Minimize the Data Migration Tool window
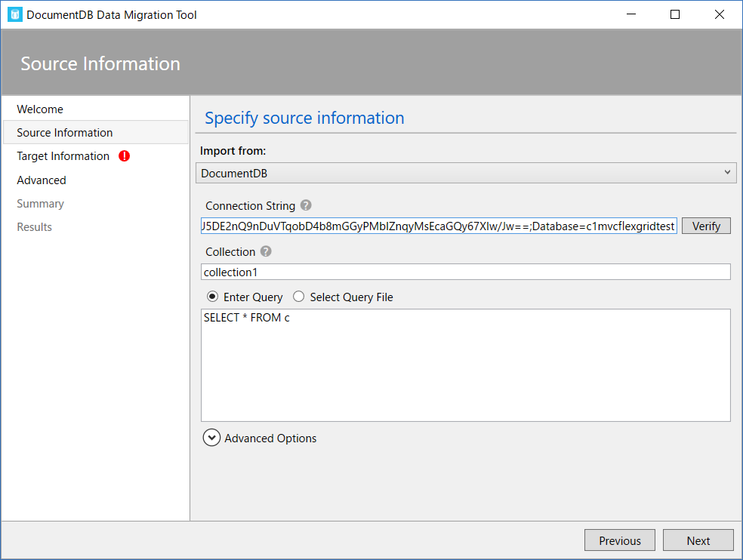The image size is (743, 560). pos(631,14)
